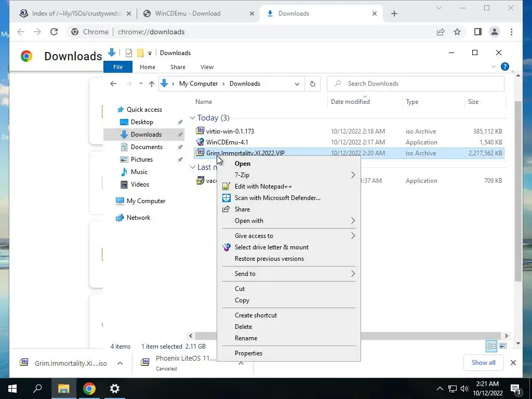The height and width of the screenshot is (399, 532).
Task: Open Pictures in navigation pane
Action: coord(142,159)
